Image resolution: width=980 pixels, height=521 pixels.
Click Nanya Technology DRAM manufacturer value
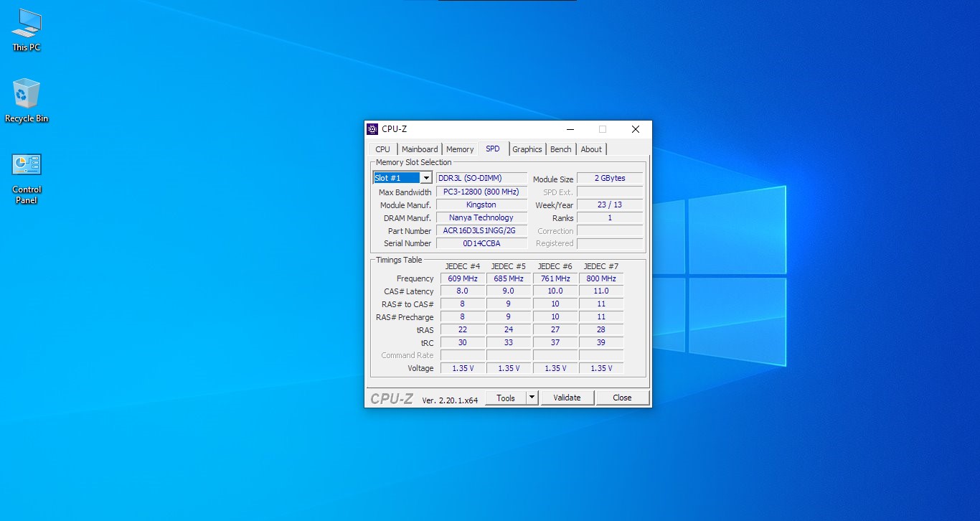click(481, 217)
